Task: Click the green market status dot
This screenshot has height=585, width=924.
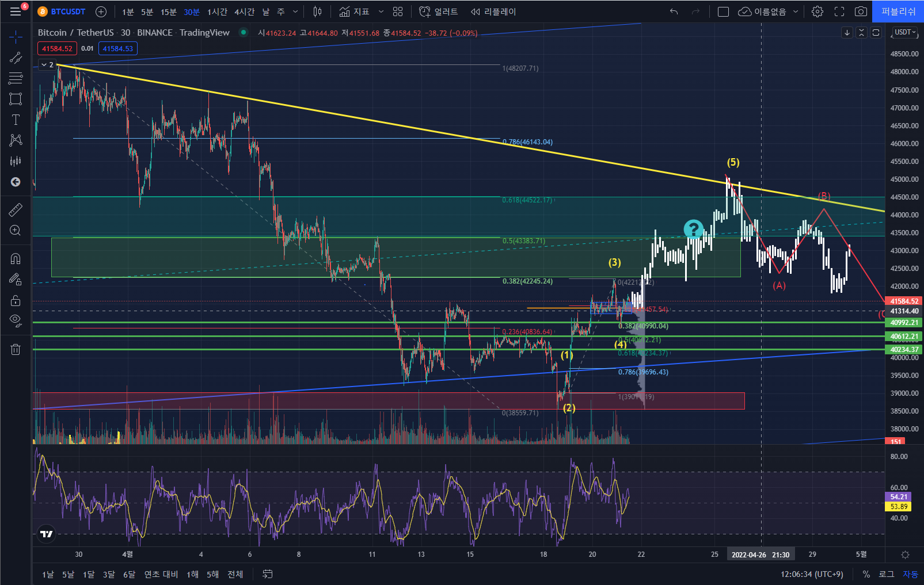Action: click(244, 32)
